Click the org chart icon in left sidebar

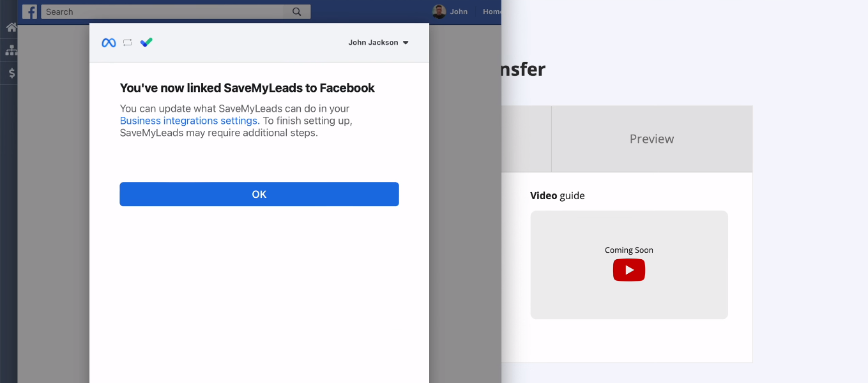click(11, 50)
